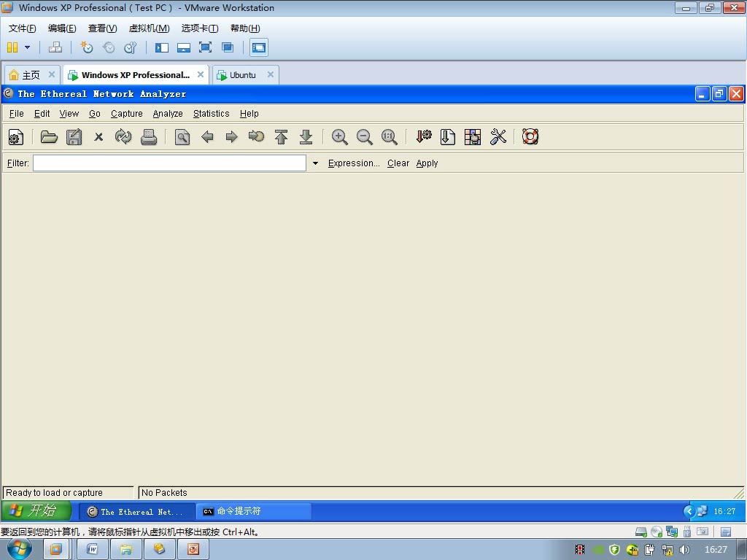Click VMware revert snapshot icon
Image resolution: width=747 pixels, height=560 pixels.
pyautogui.click(x=109, y=47)
